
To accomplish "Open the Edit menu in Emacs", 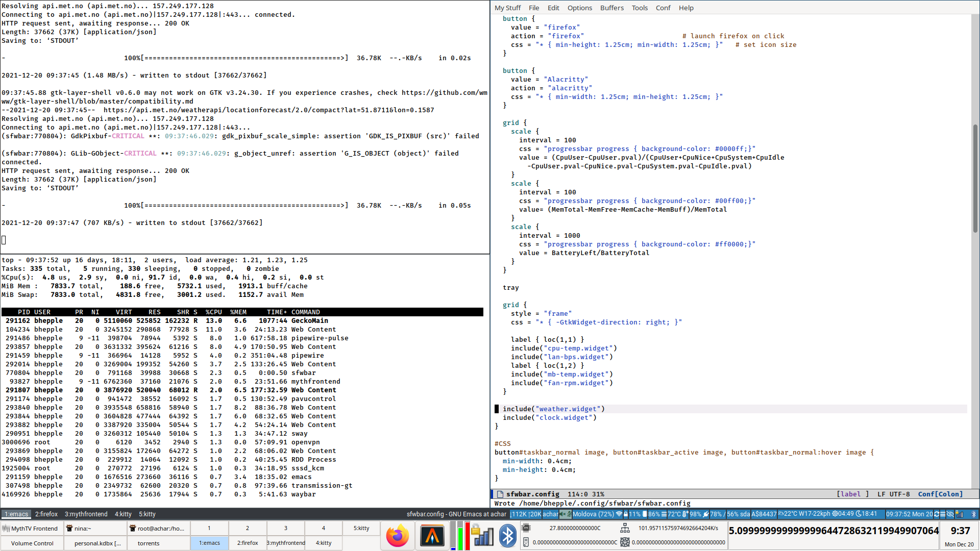I will click(553, 8).
